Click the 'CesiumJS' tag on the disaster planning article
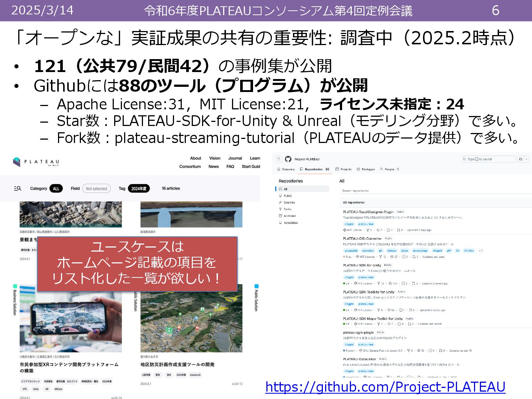The image size is (532, 399). [195, 375]
